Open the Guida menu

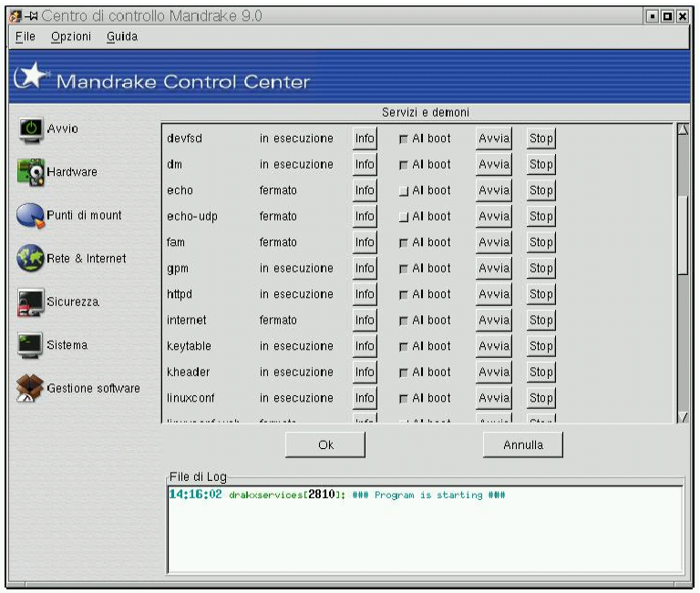coord(122,36)
